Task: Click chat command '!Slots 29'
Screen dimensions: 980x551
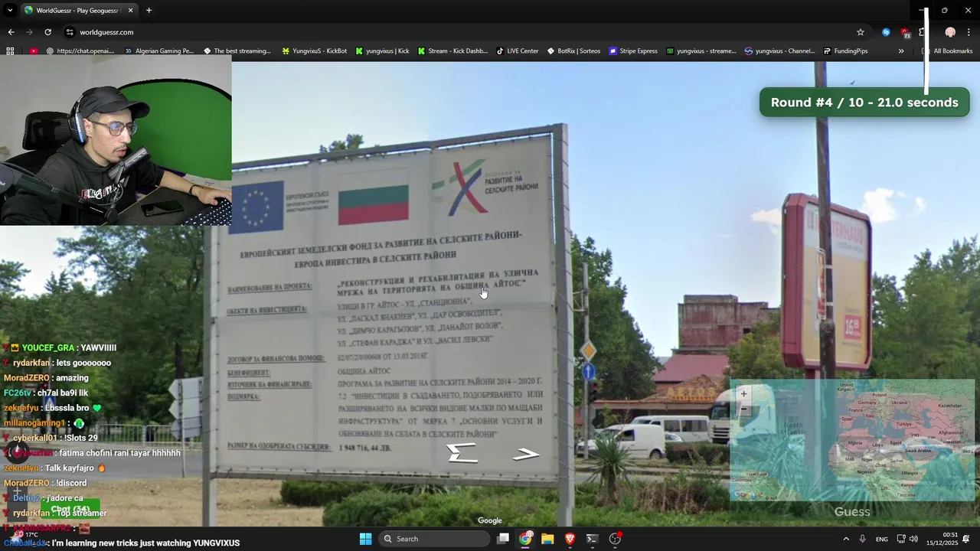Action: tap(80, 438)
